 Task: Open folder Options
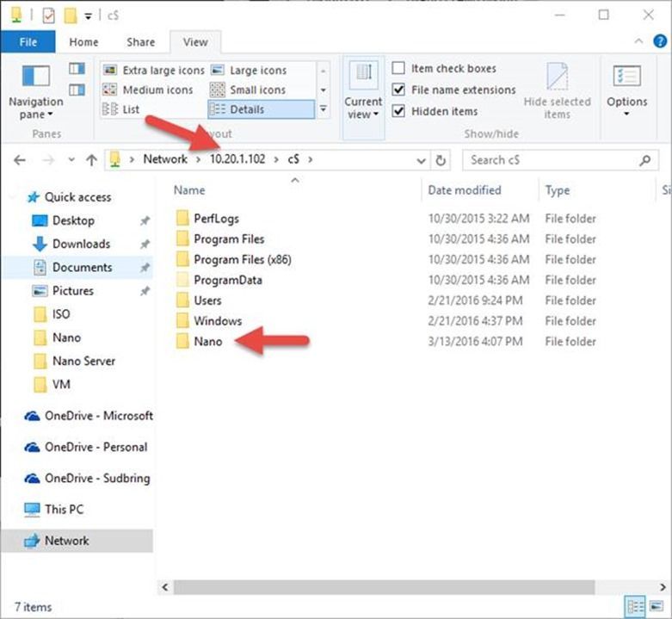coord(626,90)
